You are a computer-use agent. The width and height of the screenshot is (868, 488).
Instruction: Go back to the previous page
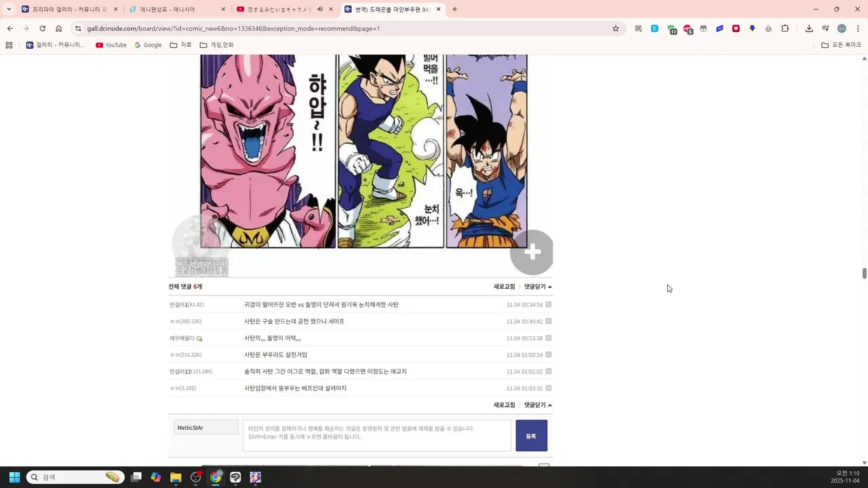9,28
